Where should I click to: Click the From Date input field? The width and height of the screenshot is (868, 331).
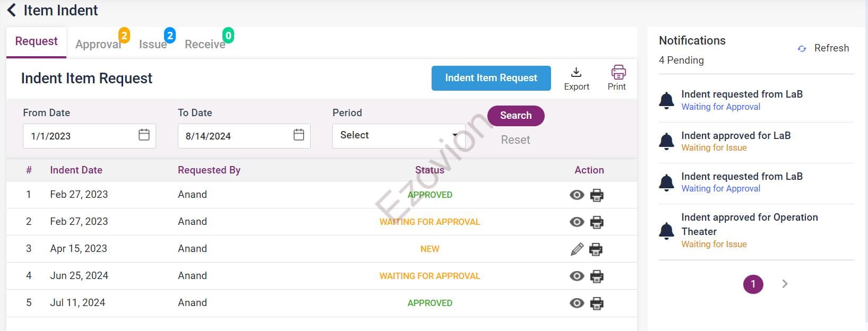pos(80,136)
